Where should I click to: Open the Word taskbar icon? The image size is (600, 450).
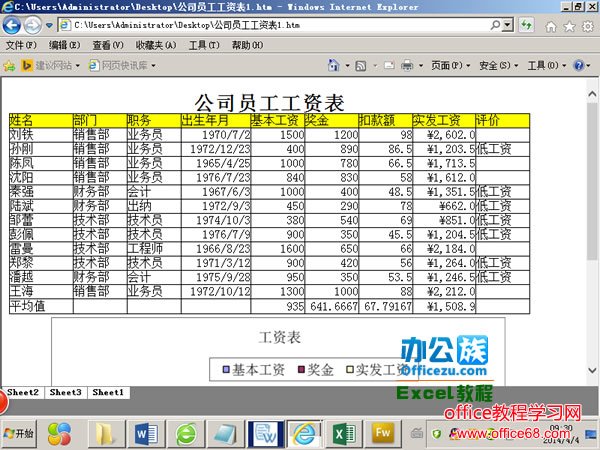point(146,434)
